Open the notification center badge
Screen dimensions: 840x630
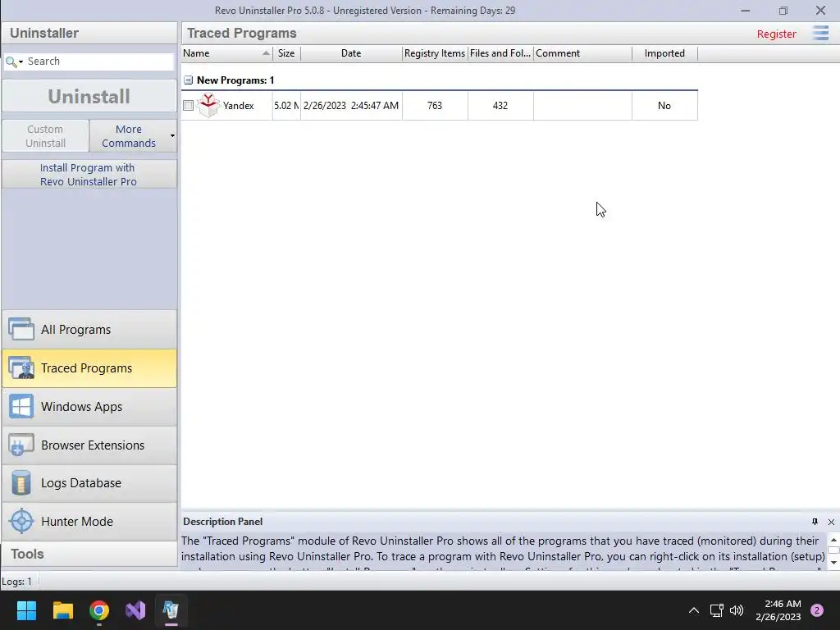[817, 610]
